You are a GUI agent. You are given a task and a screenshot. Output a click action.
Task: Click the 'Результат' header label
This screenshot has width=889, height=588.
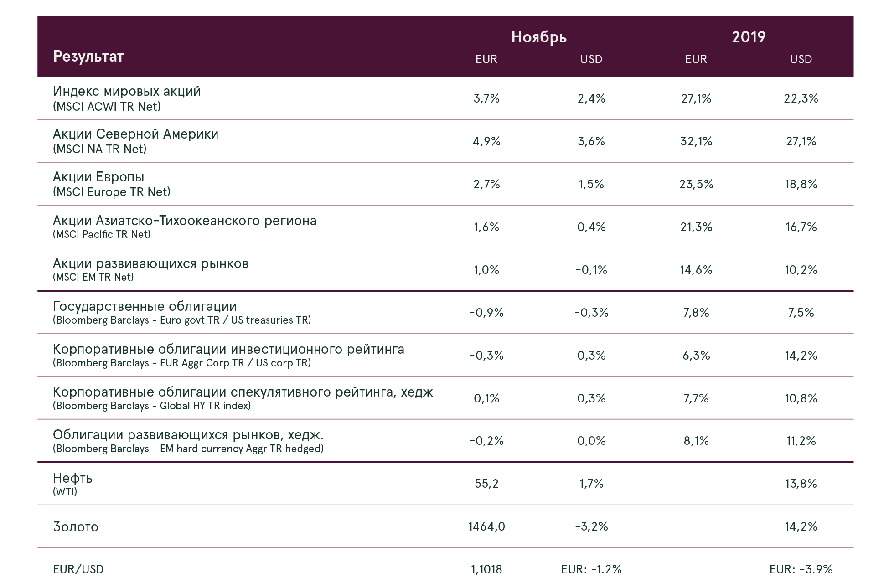tap(88, 57)
